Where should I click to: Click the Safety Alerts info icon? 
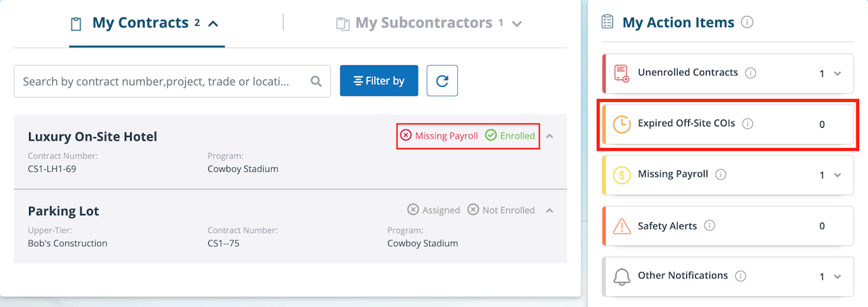tap(710, 225)
